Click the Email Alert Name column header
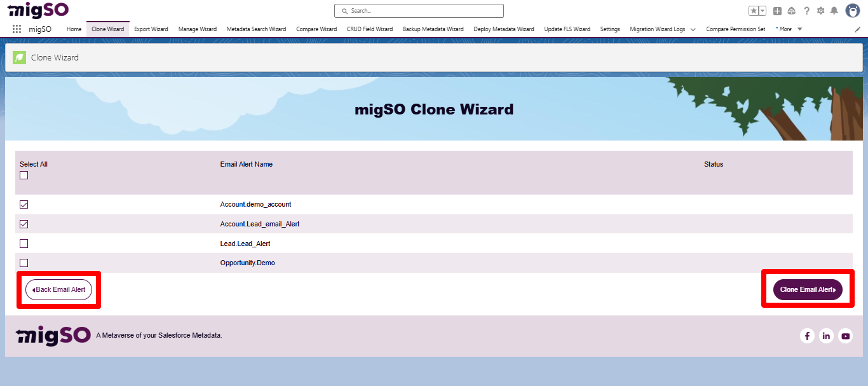Screen dimensions: 868x386 (x=247, y=164)
